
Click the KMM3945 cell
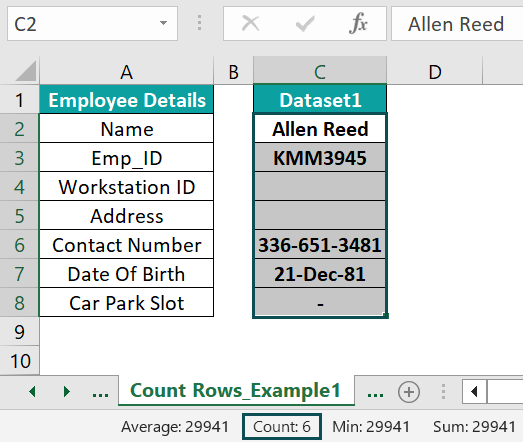coord(320,158)
